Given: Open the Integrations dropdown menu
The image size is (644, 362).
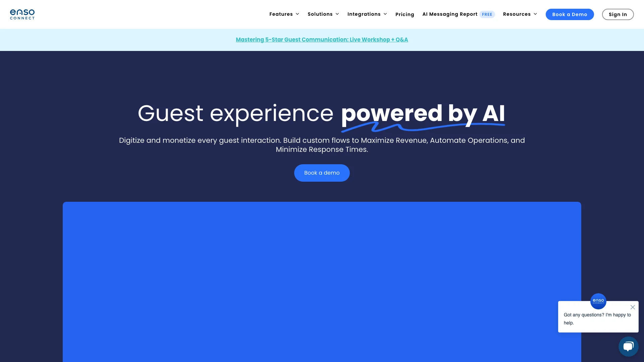Looking at the screenshot, I should (x=367, y=14).
